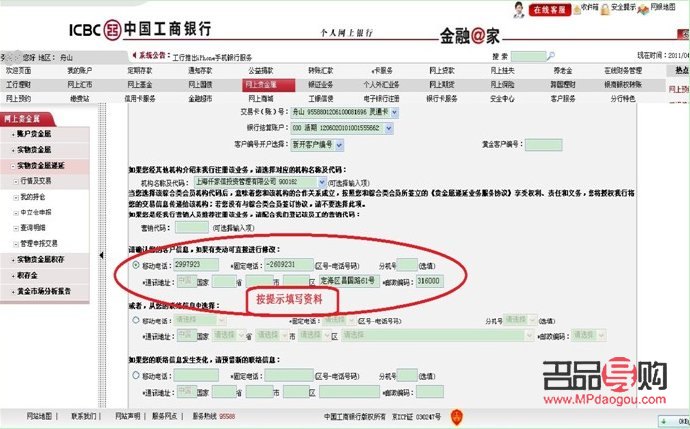Click the footer 网站地图 link
This screenshot has height=429, width=690.
click(x=39, y=416)
